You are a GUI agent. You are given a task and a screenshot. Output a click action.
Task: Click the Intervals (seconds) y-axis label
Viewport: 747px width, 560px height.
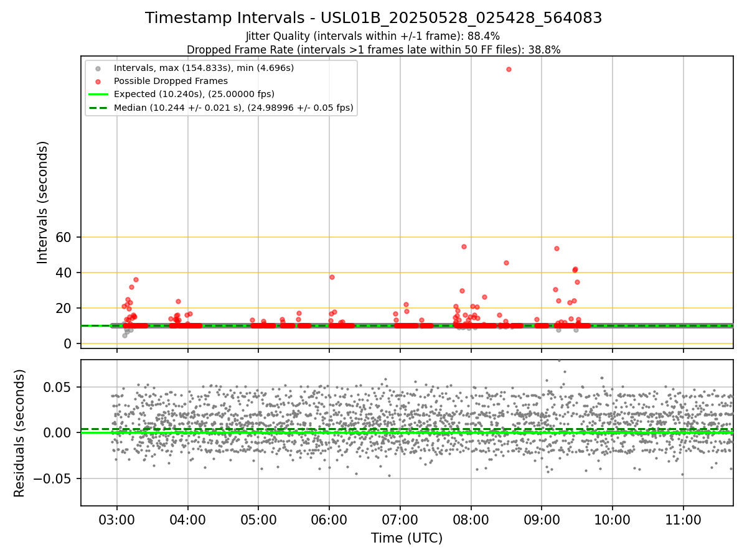pos(43,202)
